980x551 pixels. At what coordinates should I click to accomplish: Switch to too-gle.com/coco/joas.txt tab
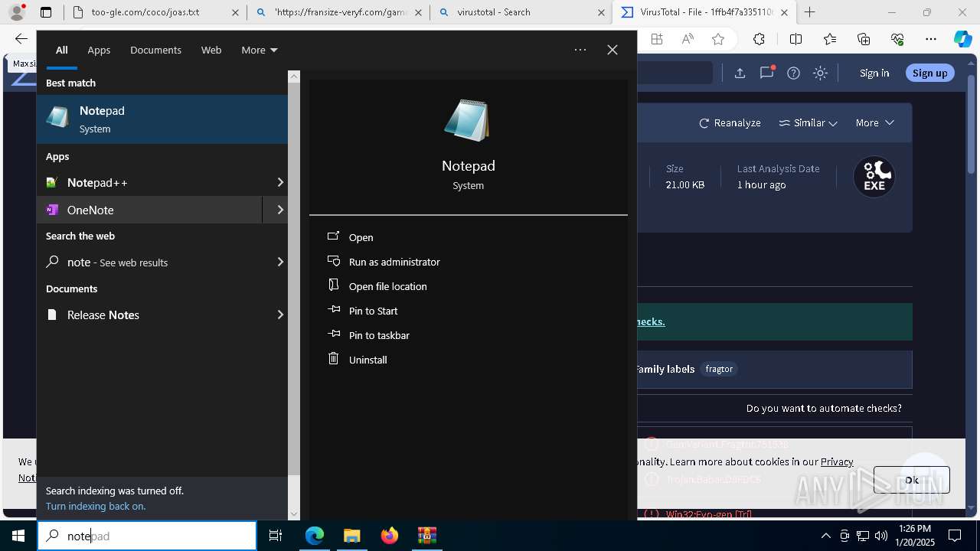coord(157,12)
